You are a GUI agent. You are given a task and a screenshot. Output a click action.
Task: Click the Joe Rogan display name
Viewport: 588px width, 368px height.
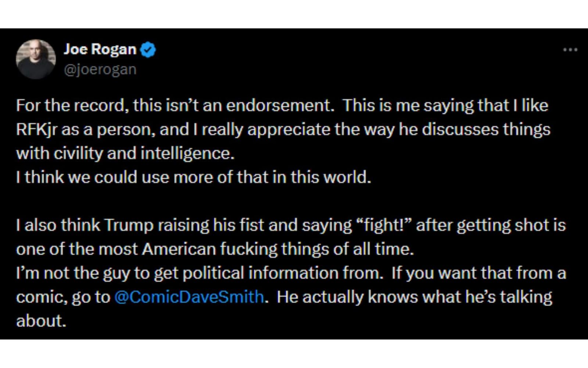click(100, 49)
